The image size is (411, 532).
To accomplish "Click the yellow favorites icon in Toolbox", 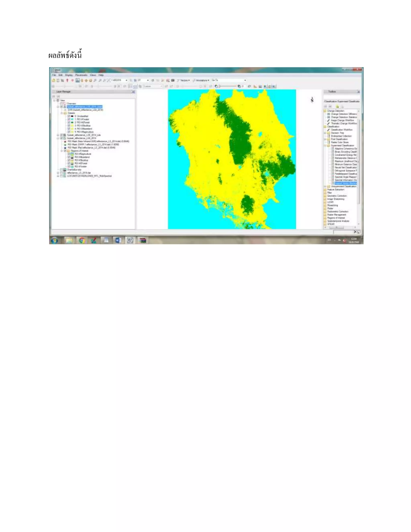I will (337, 106).
